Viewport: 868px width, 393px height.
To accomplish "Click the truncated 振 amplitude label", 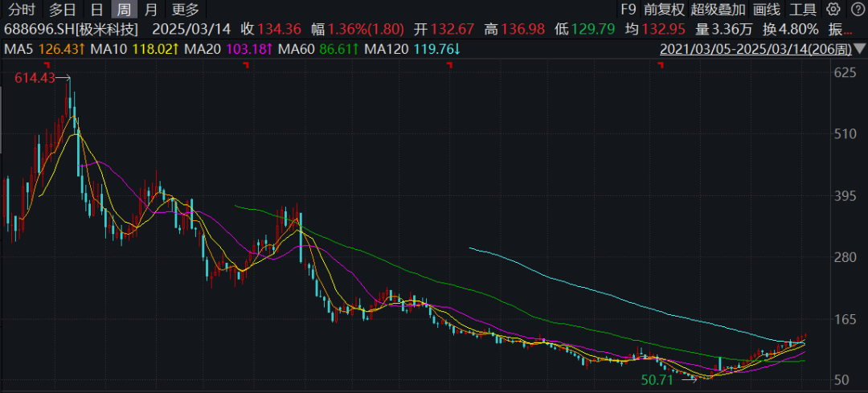I will (x=840, y=30).
